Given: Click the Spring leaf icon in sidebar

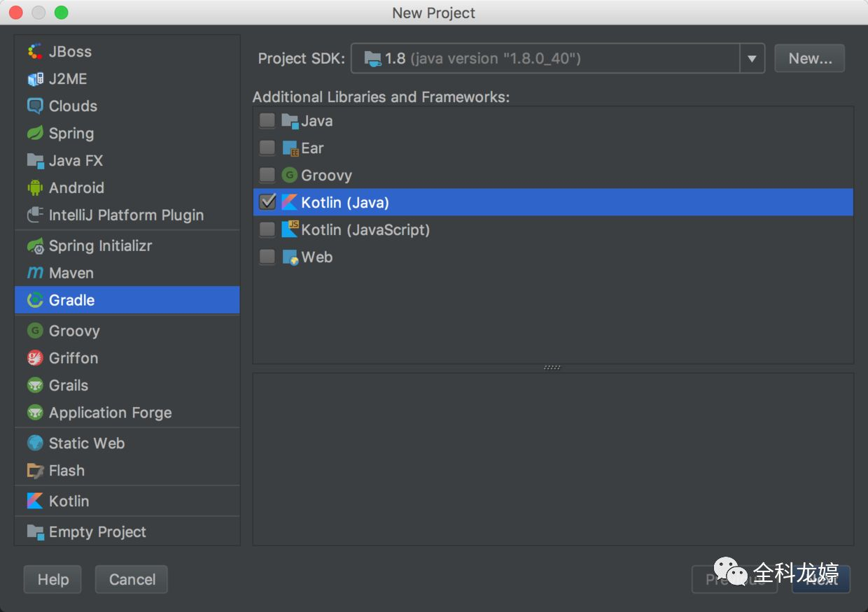Looking at the screenshot, I should 35,133.
